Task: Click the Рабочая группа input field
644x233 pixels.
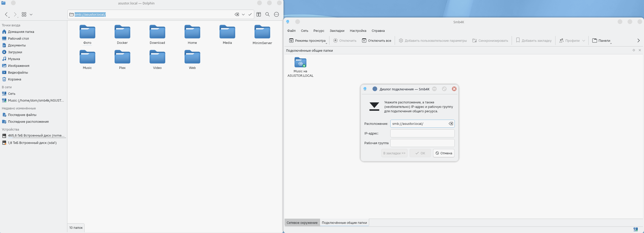Action: (x=422, y=143)
